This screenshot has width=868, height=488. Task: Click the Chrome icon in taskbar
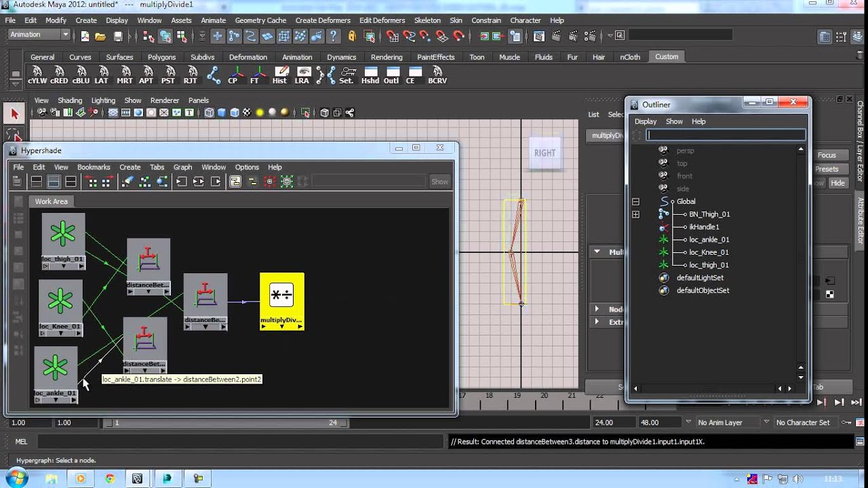tap(110, 479)
